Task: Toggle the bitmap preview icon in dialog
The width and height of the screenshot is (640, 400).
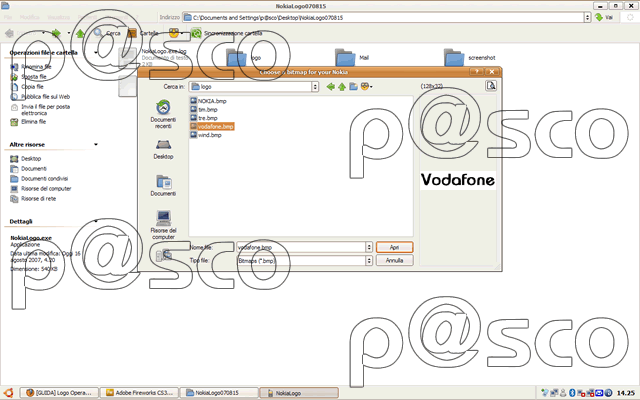Action: pyautogui.click(x=491, y=86)
